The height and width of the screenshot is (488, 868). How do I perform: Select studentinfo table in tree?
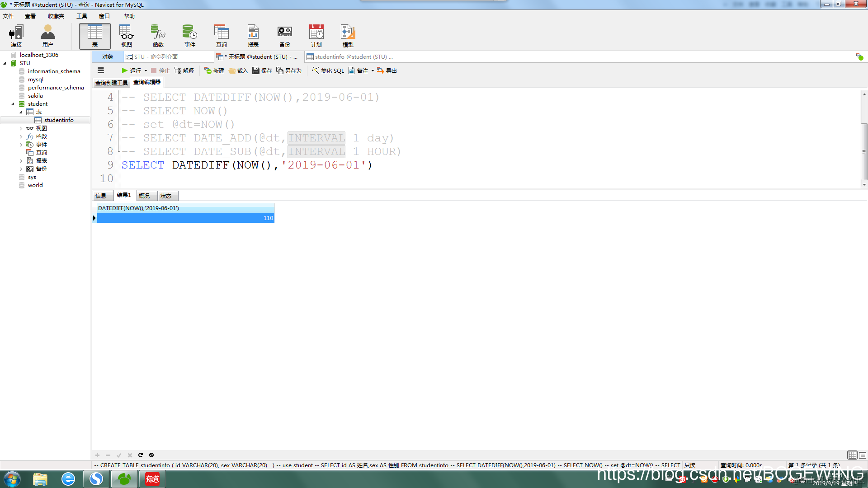coord(59,120)
